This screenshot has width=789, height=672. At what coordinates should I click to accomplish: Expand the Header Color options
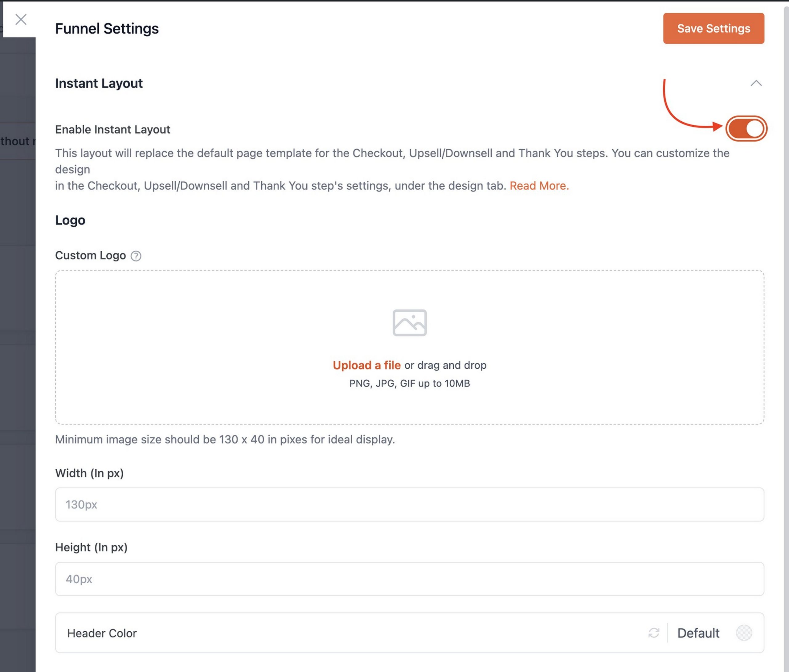pyautogui.click(x=698, y=633)
